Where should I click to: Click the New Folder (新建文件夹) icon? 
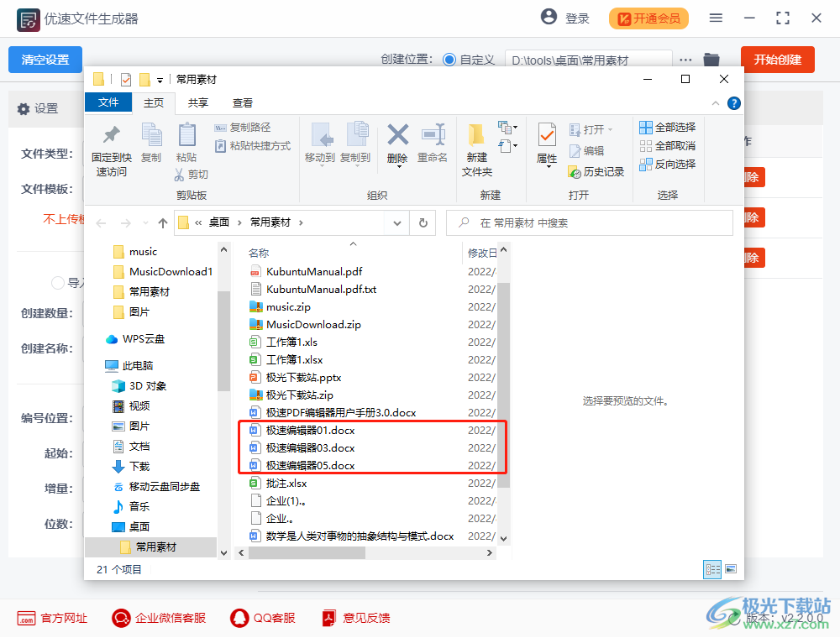click(476, 135)
